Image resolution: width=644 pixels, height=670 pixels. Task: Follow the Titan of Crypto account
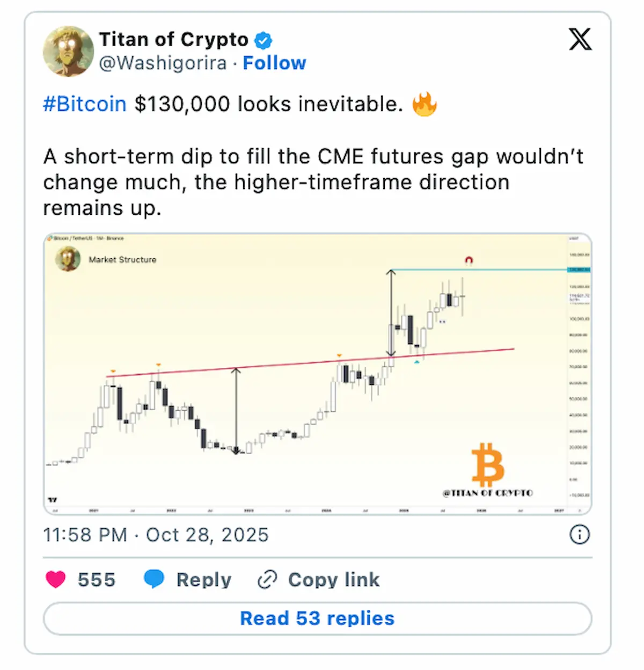point(274,63)
